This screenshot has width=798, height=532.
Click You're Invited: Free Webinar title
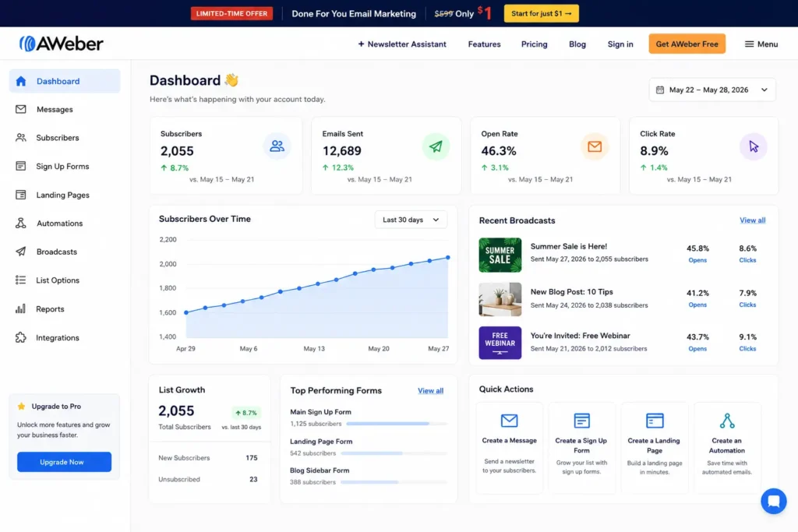(x=580, y=336)
